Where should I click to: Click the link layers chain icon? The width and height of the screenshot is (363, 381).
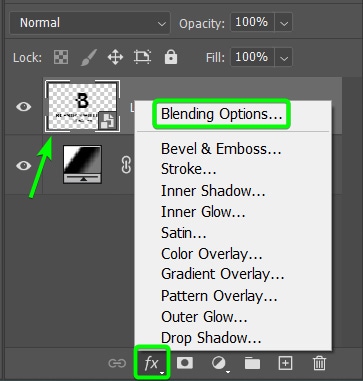(117, 363)
